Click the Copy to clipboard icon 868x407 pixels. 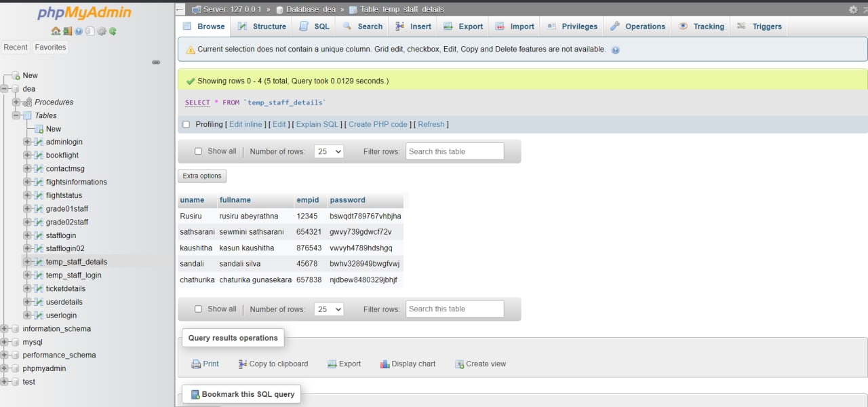click(243, 364)
